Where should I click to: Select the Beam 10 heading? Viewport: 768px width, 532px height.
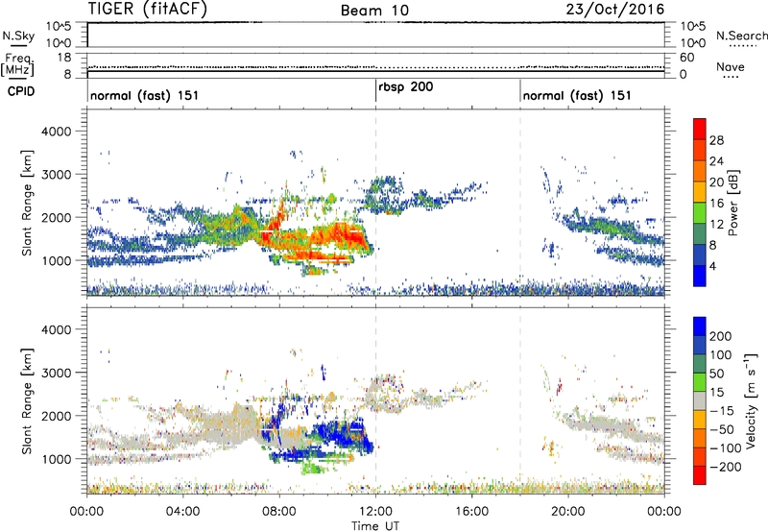click(x=374, y=11)
